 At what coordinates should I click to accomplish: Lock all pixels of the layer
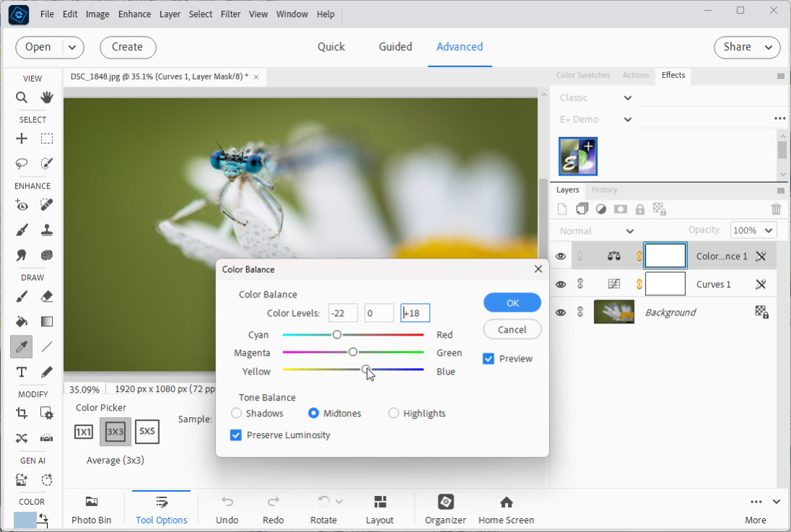[640, 209]
